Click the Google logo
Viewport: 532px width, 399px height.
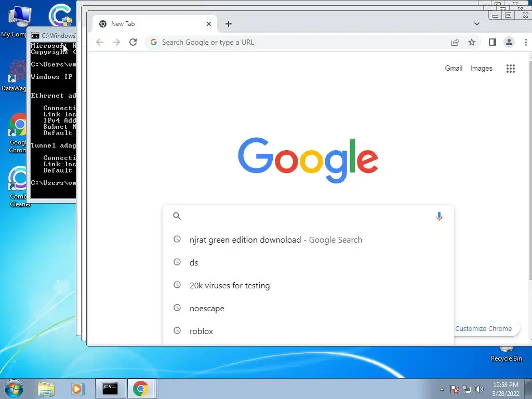308,159
